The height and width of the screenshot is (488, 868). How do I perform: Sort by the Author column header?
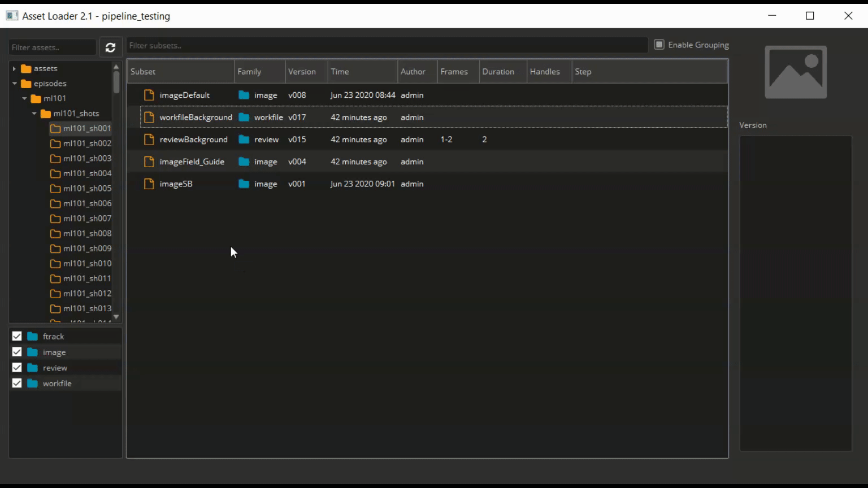coord(418,72)
